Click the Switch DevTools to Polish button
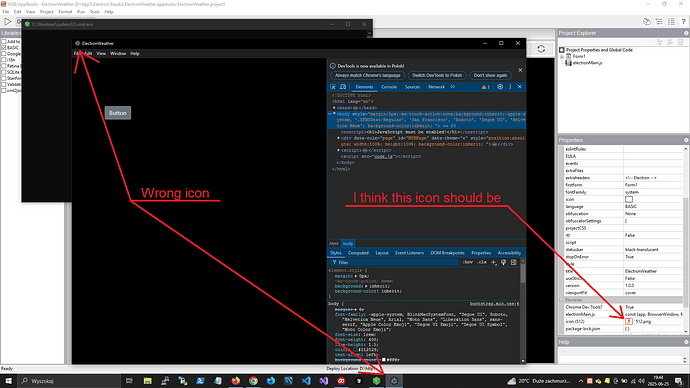Image resolution: width=690 pixels, height=388 pixels. tap(437, 75)
